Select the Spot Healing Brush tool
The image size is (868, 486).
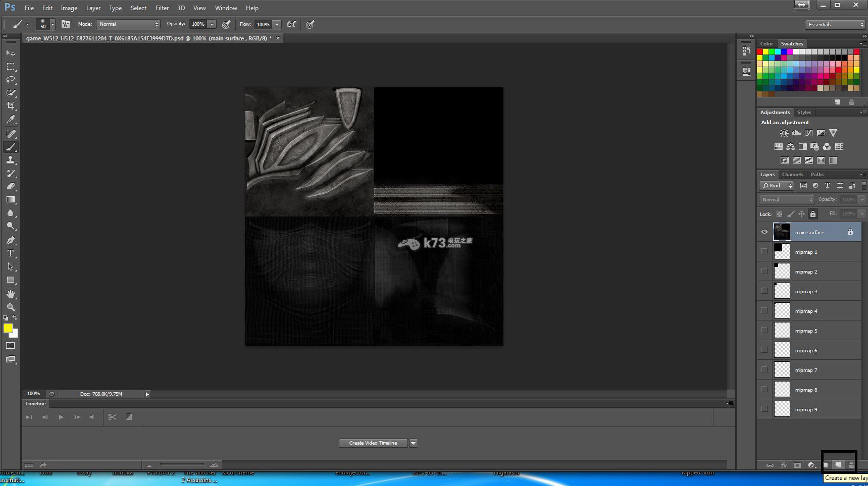(x=11, y=134)
